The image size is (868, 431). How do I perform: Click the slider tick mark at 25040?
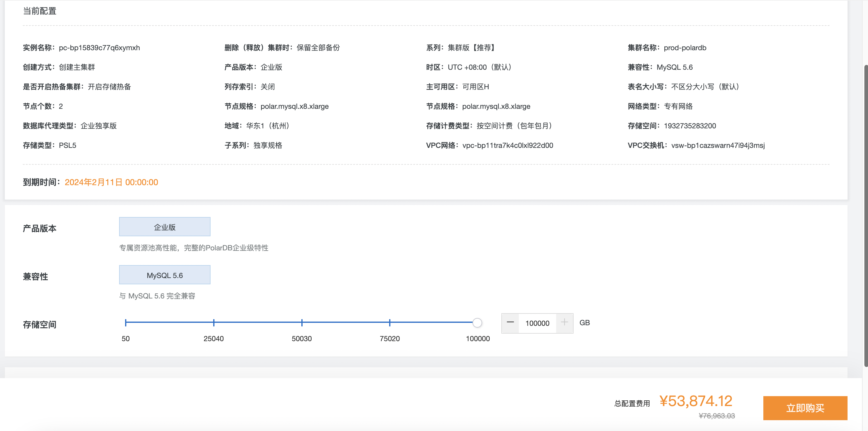[x=214, y=322]
